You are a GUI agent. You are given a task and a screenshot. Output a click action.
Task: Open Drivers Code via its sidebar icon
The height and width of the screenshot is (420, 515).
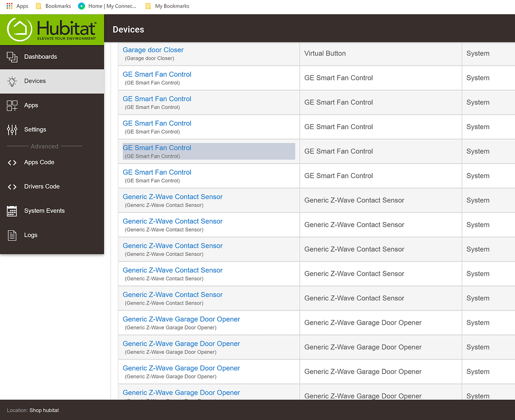tap(12, 186)
